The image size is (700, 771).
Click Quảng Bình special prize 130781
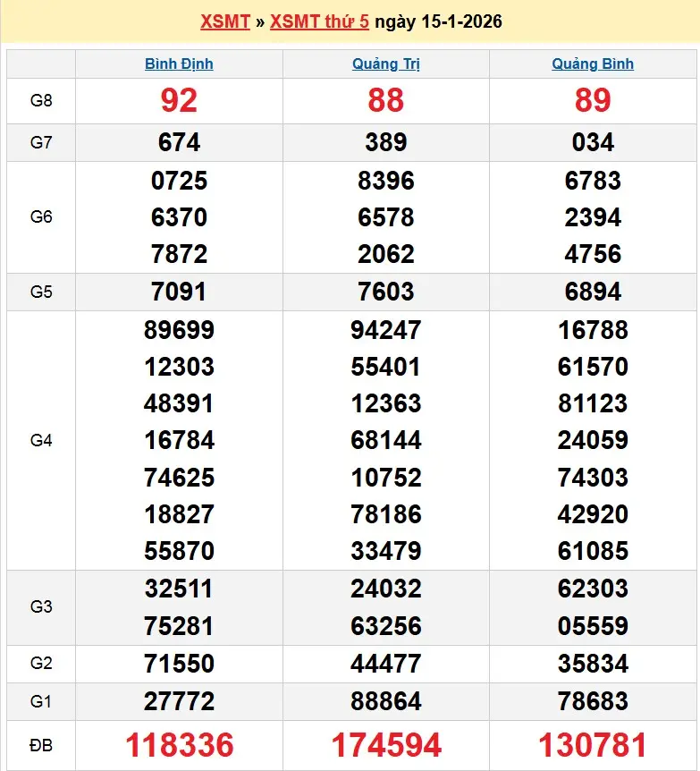593,744
